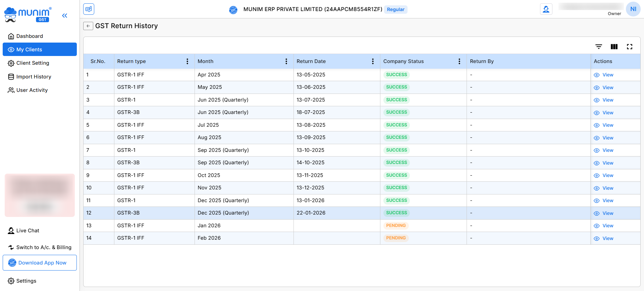Open Company Status column options menu
Viewport: 644px width, 291px height.
459,61
